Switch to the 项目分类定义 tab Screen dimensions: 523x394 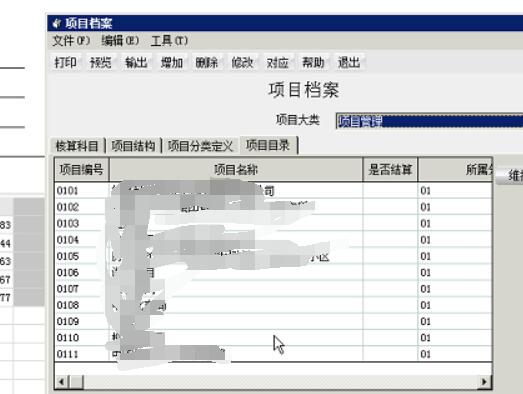click(200, 146)
